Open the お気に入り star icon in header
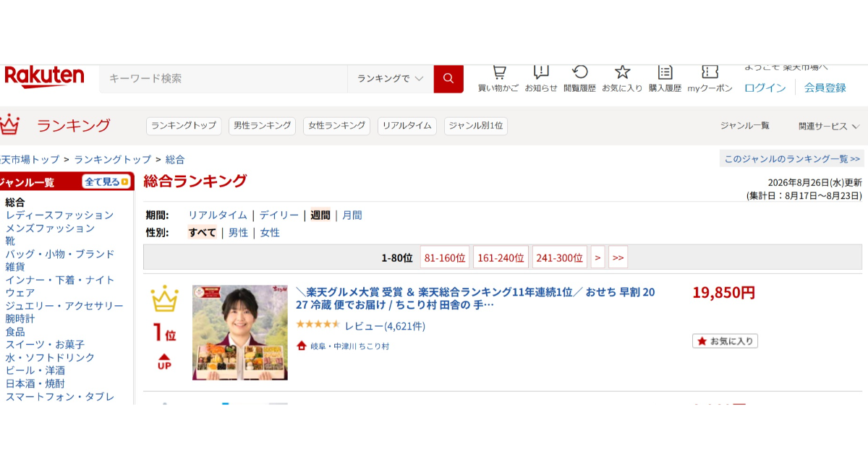Image resolution: width=868 pixels, height=470 pixels. pyautogui.click(x=622, y=72)
